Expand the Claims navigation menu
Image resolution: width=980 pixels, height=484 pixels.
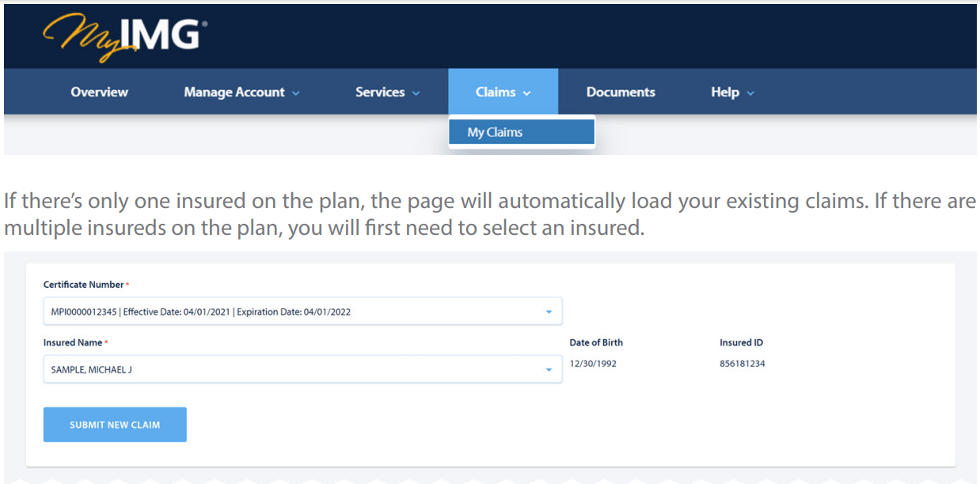pos(503,92)
